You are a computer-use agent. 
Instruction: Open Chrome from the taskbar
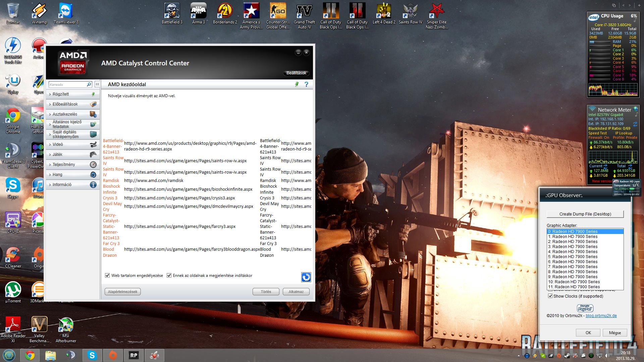[30, 355]
